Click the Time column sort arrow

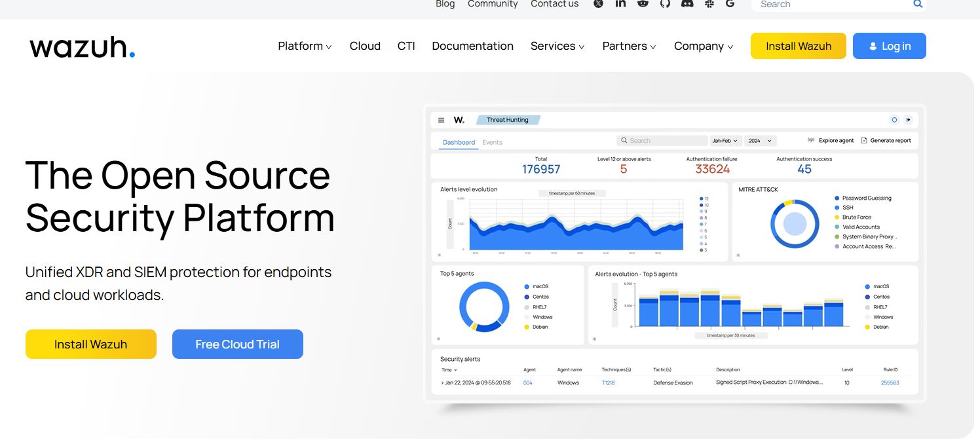[x=455, y=371]
